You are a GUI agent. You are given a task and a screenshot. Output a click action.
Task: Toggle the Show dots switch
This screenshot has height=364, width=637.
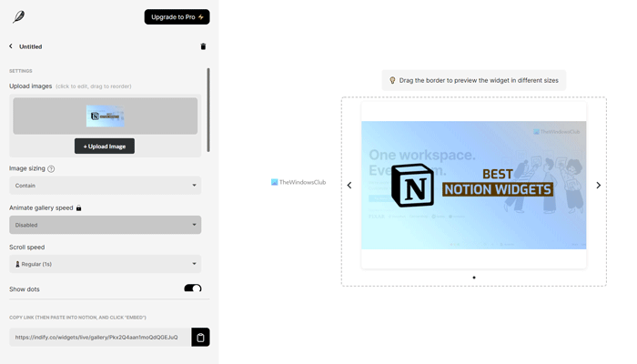click(x=193, y=288)
